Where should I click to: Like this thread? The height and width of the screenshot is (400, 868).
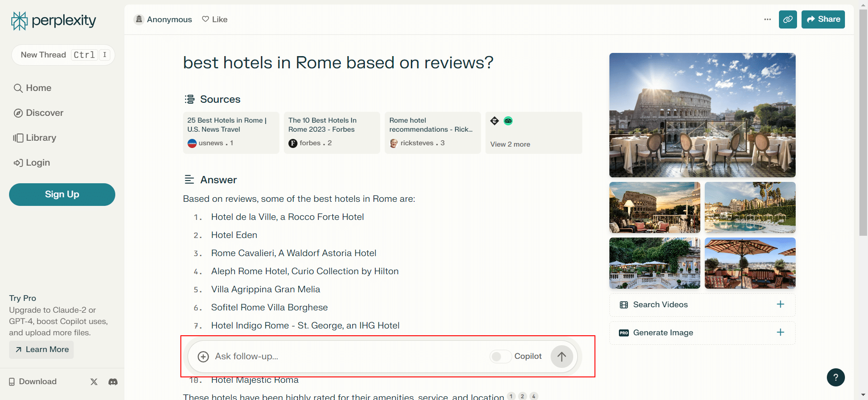coord(215,19)
